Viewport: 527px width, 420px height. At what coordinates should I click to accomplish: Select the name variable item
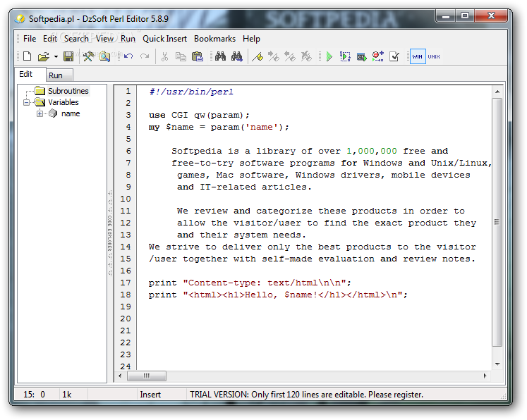point(71,114)
